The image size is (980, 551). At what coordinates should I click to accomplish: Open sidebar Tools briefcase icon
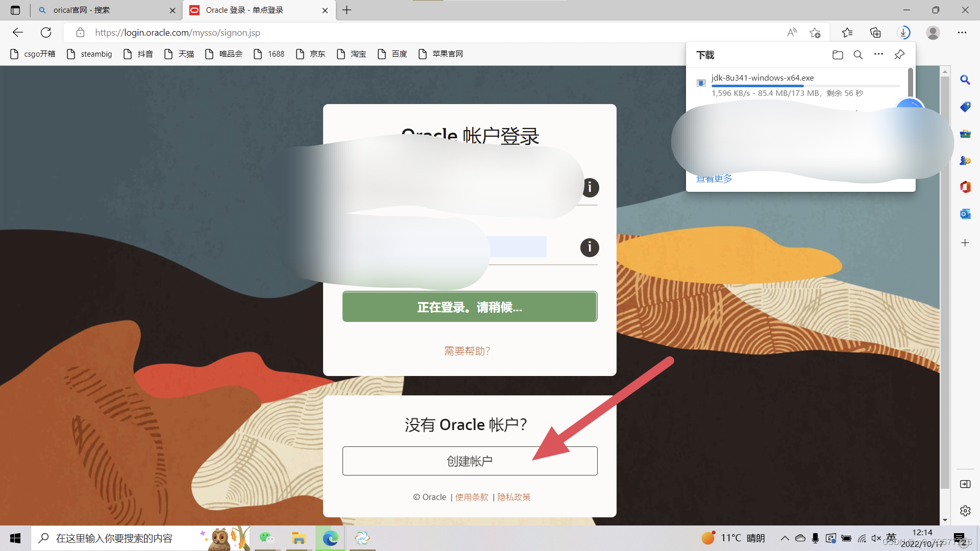(965, 134)
